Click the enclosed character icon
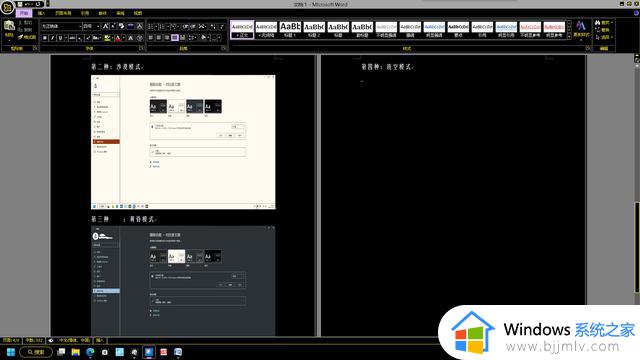The width and height of the screenshot is (640, 360). point(140,38)
